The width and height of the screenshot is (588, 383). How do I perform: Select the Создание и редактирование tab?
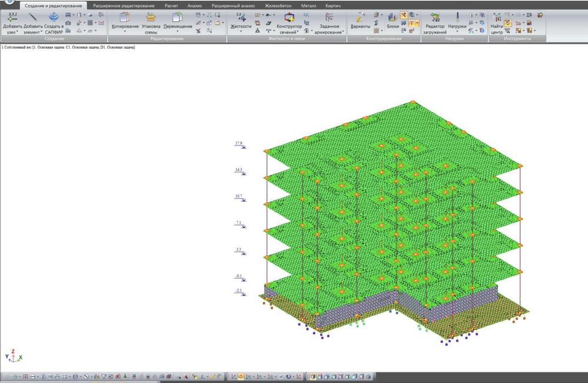54,6
